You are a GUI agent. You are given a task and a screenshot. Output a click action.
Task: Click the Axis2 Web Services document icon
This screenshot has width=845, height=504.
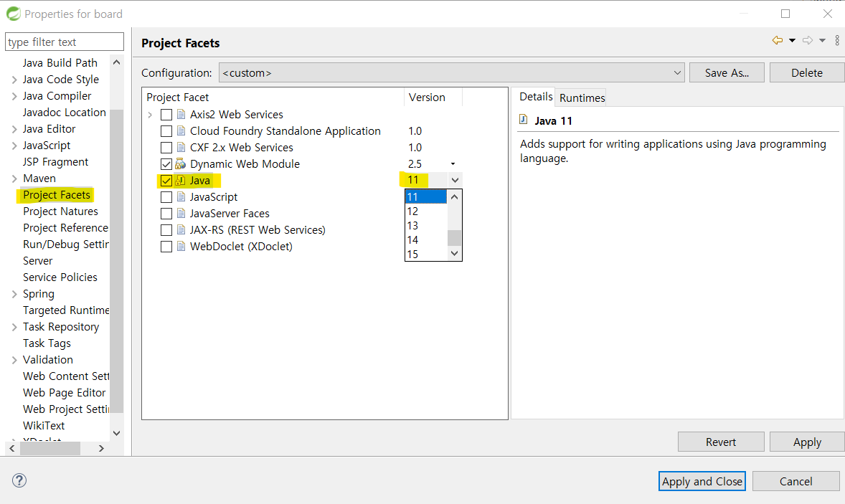181,114
